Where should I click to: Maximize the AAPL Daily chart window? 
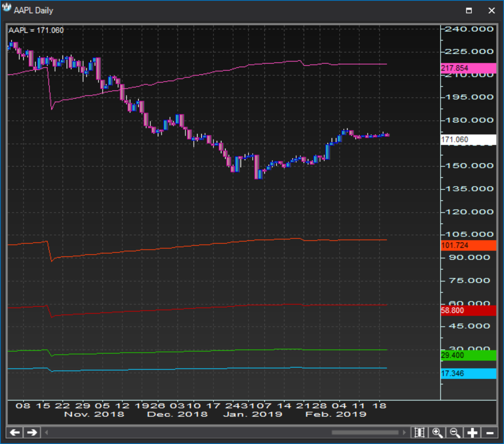pos(469,11)
